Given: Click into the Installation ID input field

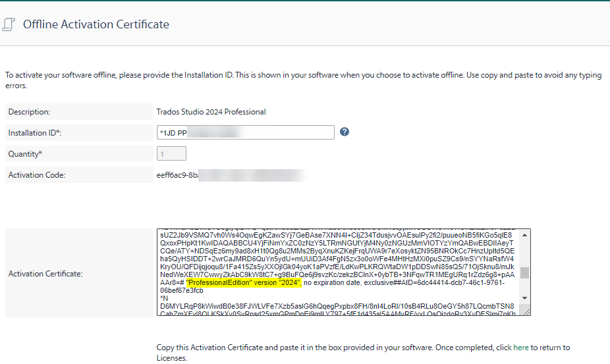Looking at the screenshot, I should coord(246,132).
